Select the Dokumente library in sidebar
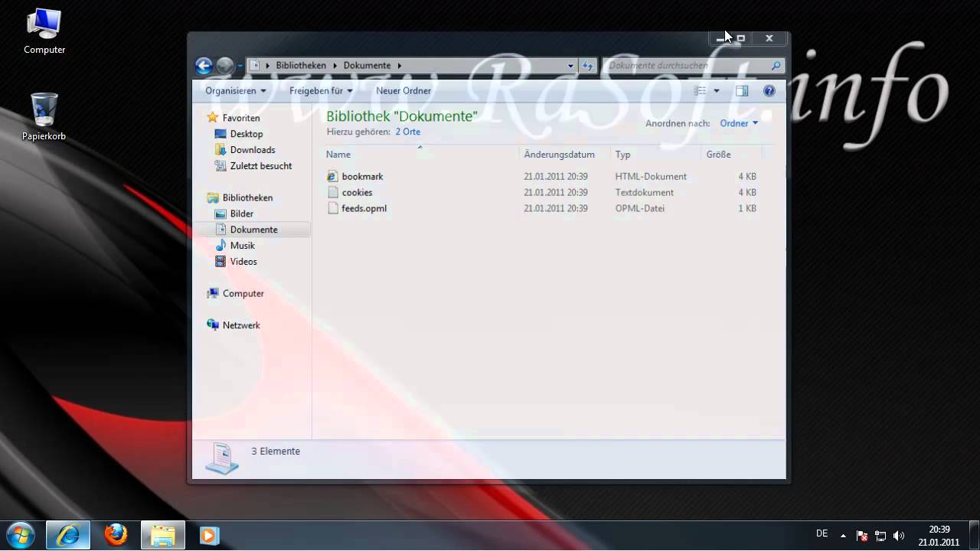Viewport: 980px width, 551px height. (x=253, y=230)
